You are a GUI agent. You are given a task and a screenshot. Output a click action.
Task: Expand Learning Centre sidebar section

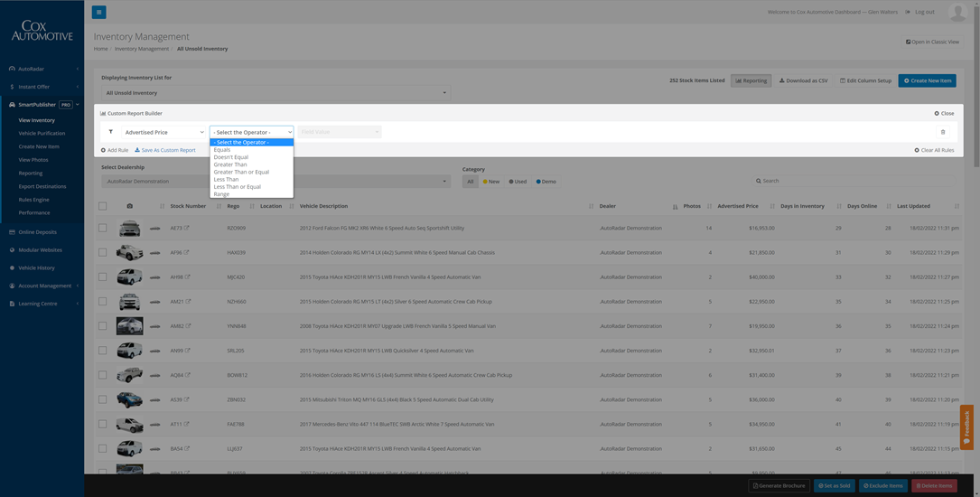[x=42, y=304]
